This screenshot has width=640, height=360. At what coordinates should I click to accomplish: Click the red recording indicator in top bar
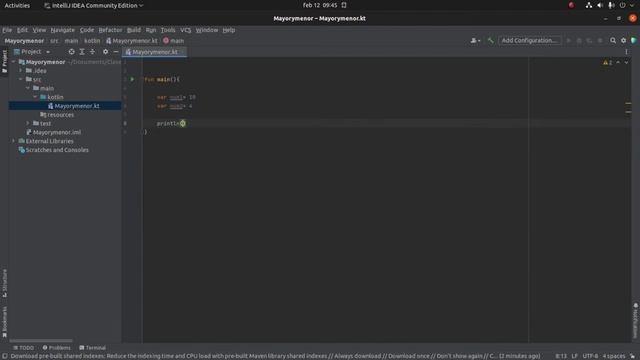[571, 5]
